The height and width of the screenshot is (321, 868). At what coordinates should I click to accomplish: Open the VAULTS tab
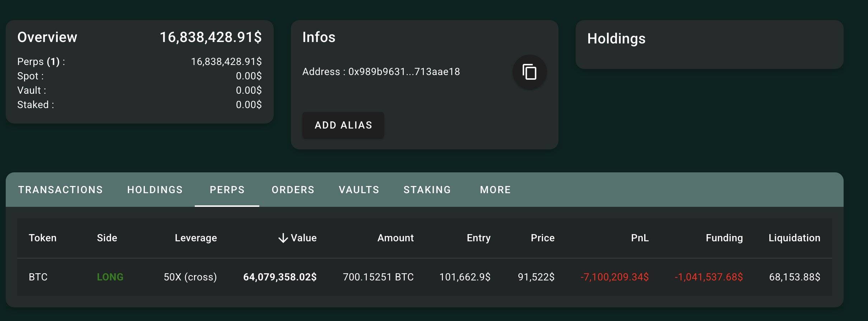coord(359,190)
